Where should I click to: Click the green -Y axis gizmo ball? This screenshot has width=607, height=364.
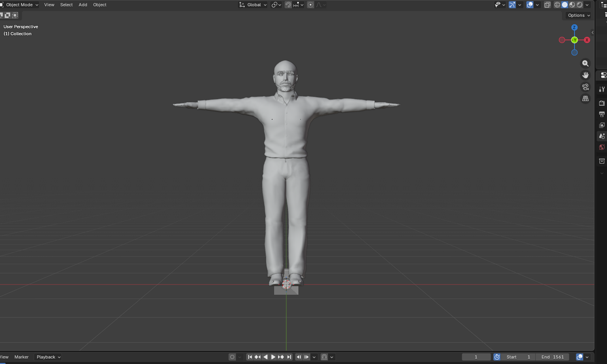point(574,40)
